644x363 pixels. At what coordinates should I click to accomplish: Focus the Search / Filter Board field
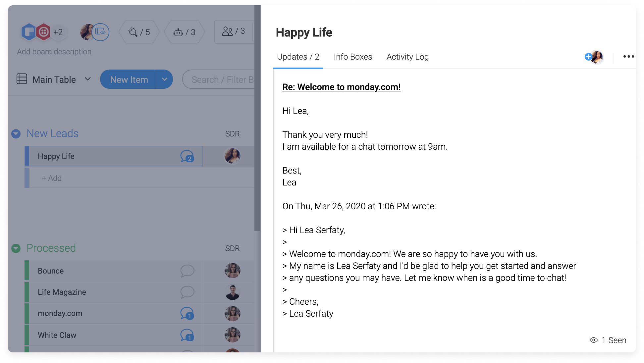pos(219,79)
